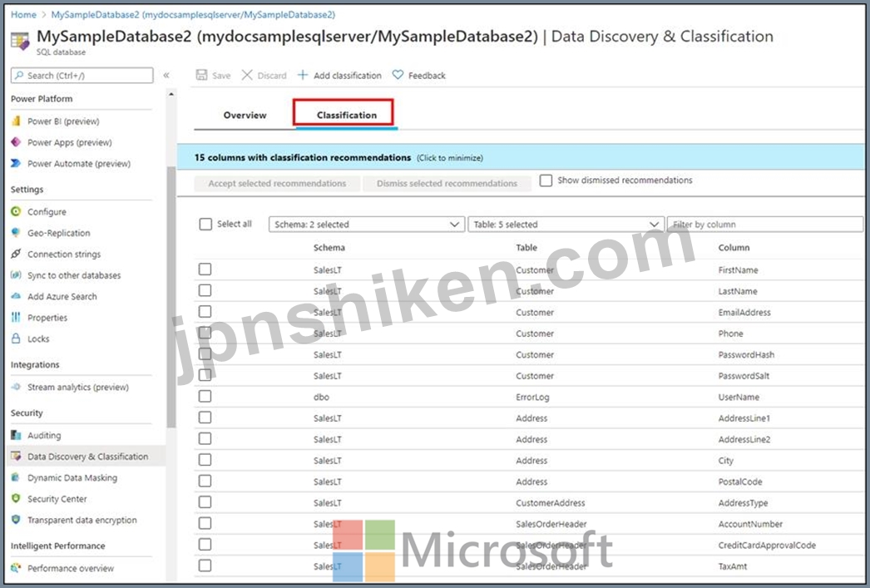Click the Power BI (preview) icon
The height and width of the screenshot is (588, 870).
click(16, 121)
